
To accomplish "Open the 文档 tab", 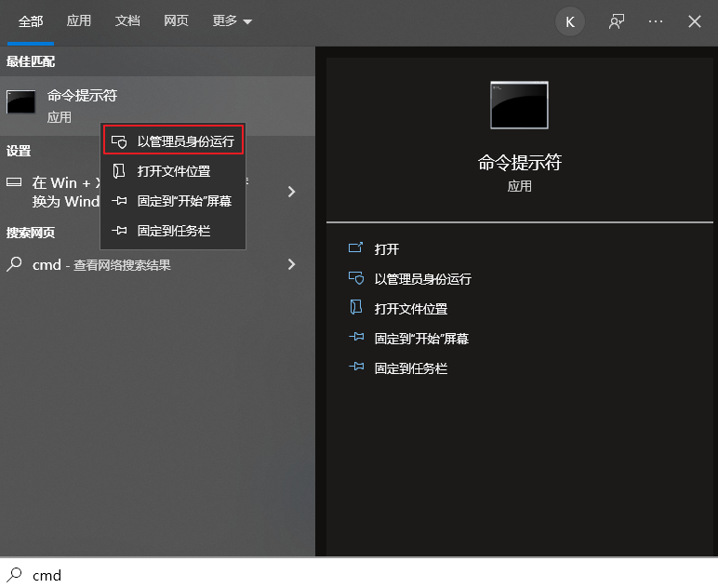I will coord(127,20).
